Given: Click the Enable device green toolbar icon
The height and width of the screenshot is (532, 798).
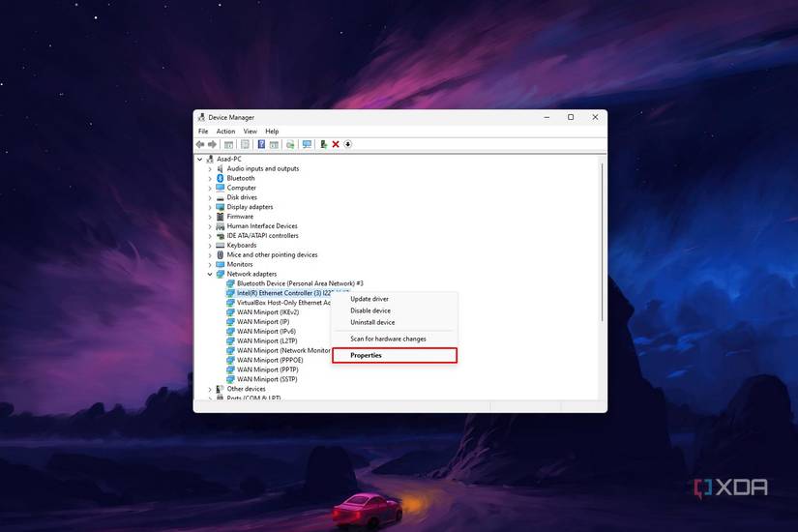Looking at the screenshot, I should coord(323,144).
